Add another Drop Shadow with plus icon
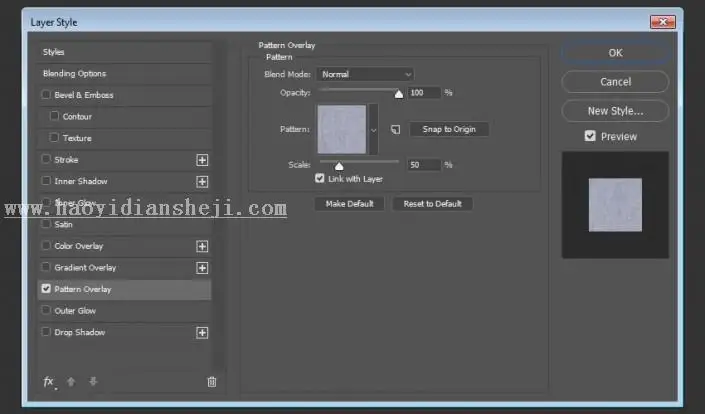Screen dimensions: 705x414 (202, 333)
